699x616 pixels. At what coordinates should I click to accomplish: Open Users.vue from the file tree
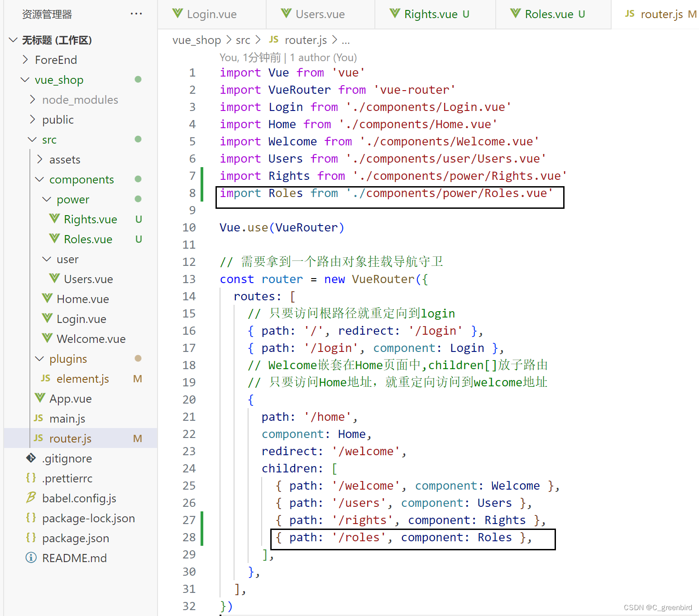(x=88, y=279)
